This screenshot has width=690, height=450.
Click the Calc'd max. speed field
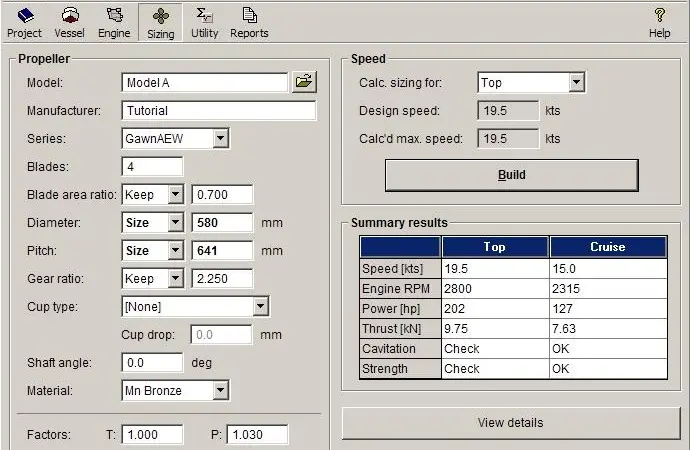(508, 139)
